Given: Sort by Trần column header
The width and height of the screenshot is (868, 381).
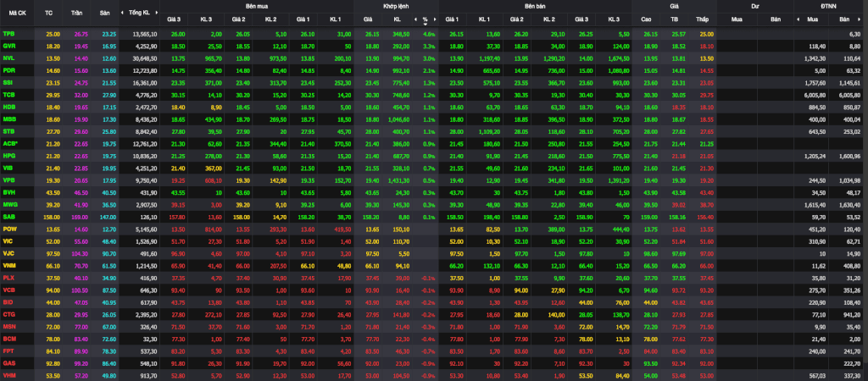Looking at the screenshot, I should [77, 12].
